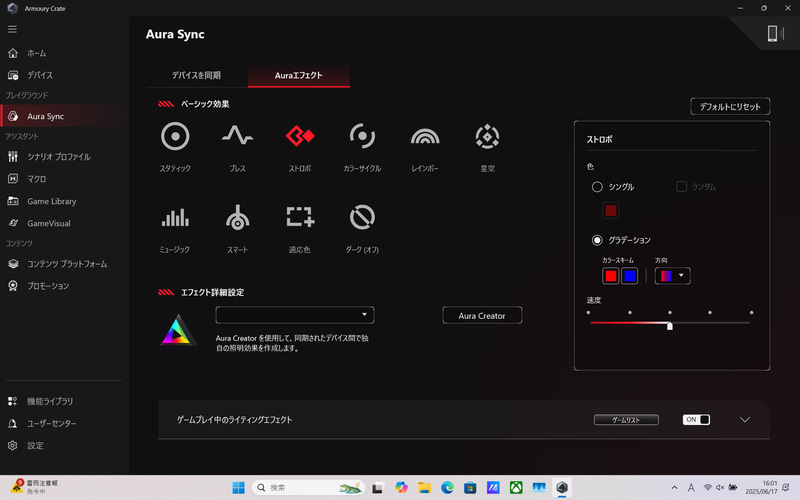This screenshot has height=500, width=800.
Task: Toggle the hamburger menu in sidebar
Action: (12, 29)
